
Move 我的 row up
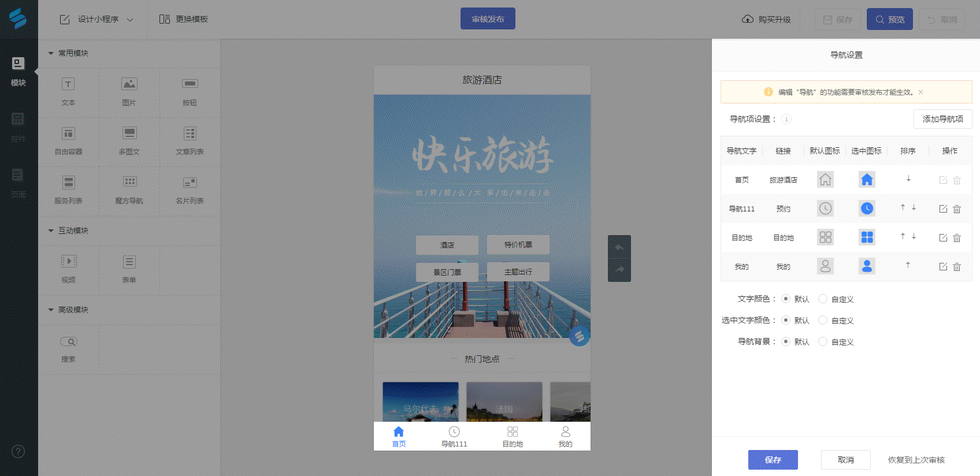(x=908, y=265)
